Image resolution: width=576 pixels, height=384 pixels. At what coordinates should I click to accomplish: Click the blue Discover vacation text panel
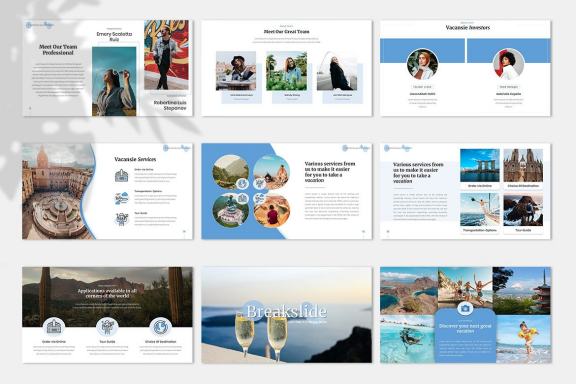click(465, 336)
